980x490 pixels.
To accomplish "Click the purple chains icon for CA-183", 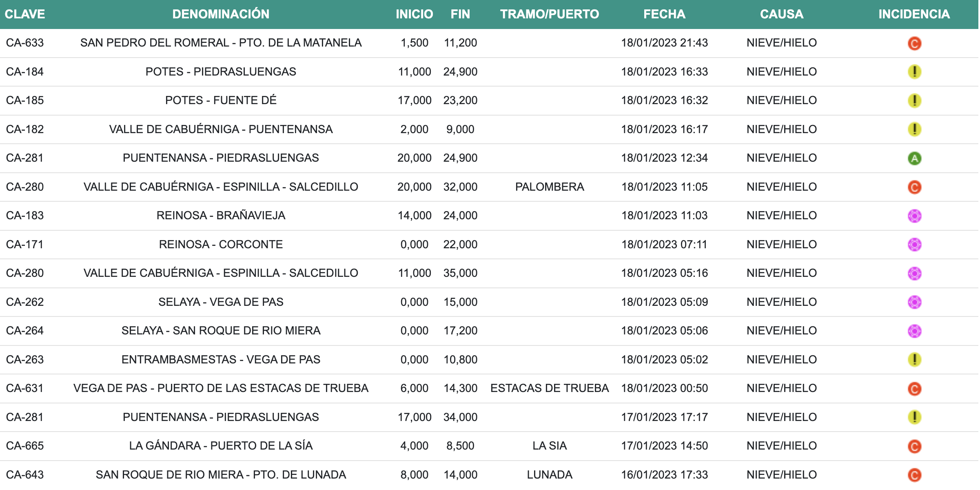I will [914, 216].
